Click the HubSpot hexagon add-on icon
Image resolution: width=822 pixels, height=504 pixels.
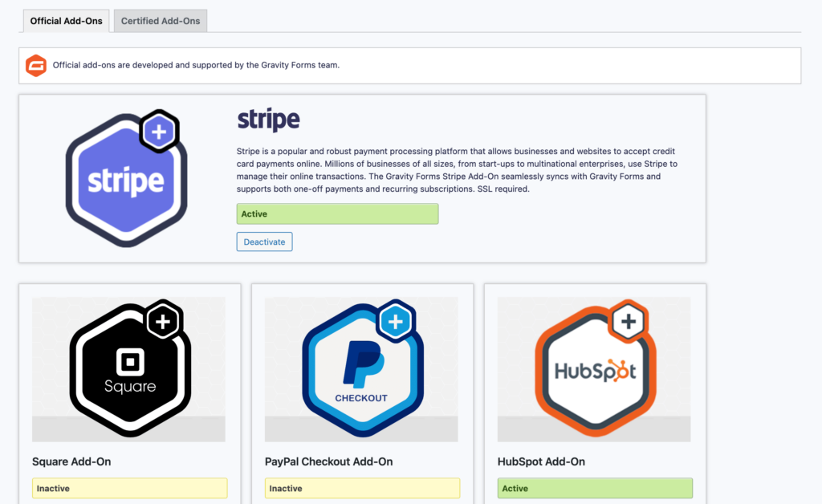coord(594,371)
